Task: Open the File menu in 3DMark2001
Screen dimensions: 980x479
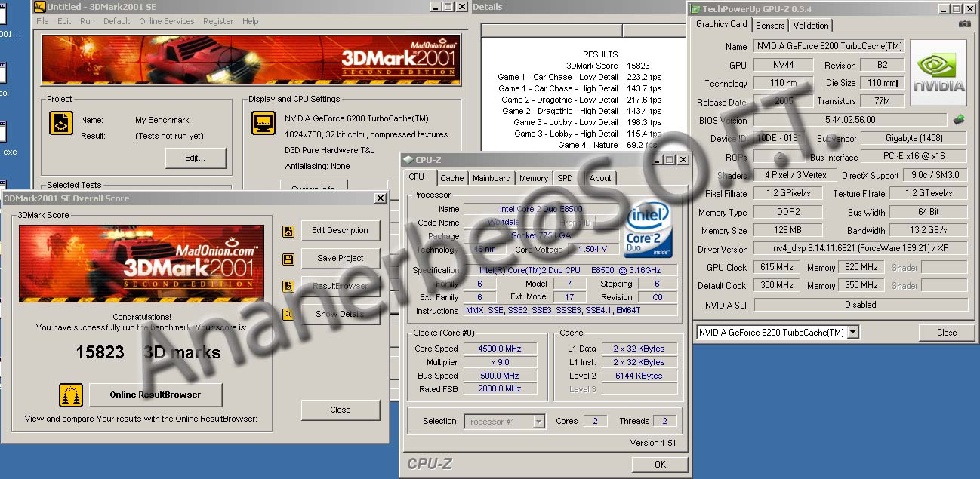Action: pyautogui.click(x=43, y=21)
